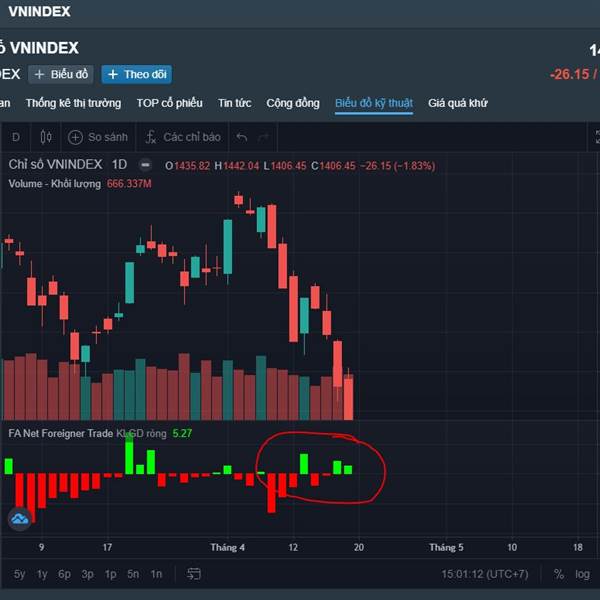Select the 1n time range
This screenshot has height=600, width=600.
(156, 574)
